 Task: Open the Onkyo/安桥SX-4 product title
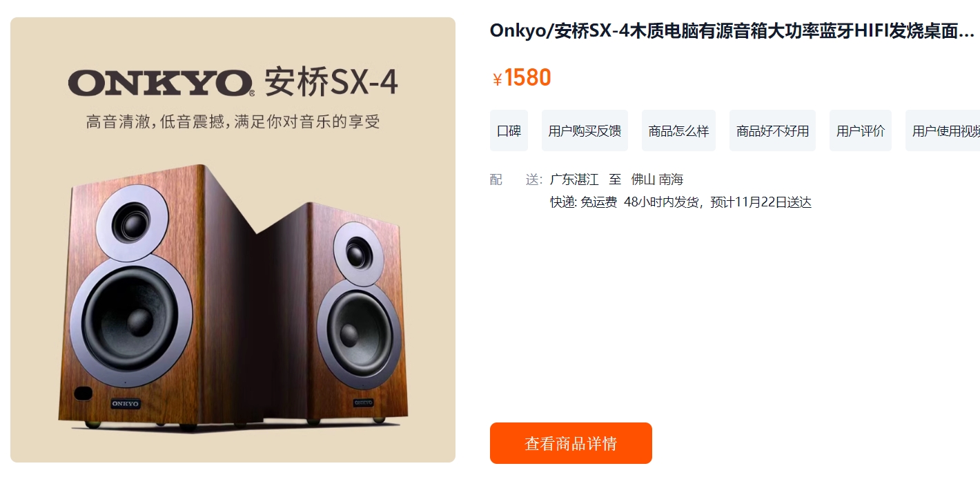click(732, 30)
